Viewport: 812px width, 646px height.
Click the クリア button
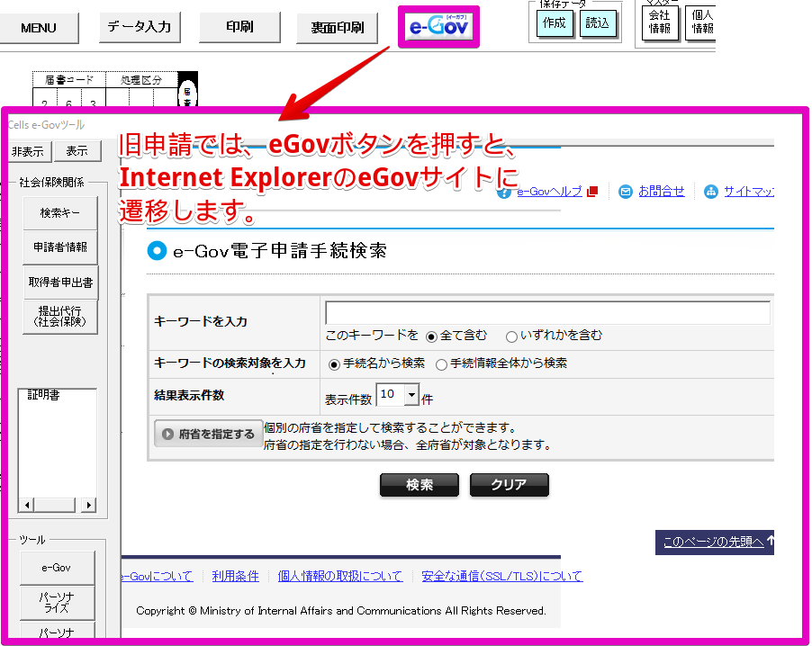click(x=509, y=485)
